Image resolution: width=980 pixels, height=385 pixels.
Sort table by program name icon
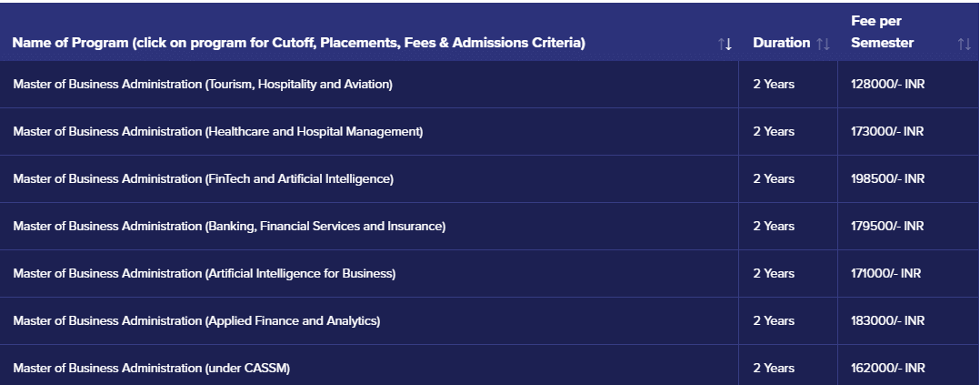tap(725, 44)
